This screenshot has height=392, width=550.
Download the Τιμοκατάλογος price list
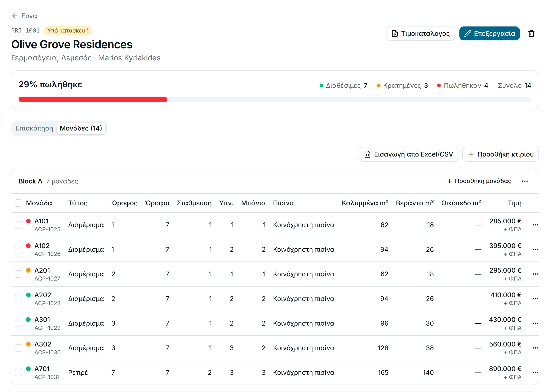point(420,33)
